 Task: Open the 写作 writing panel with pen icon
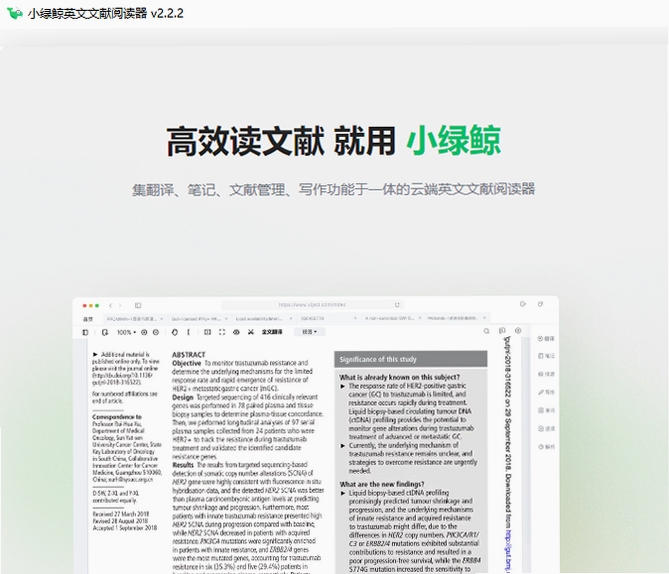coord(546,392)
